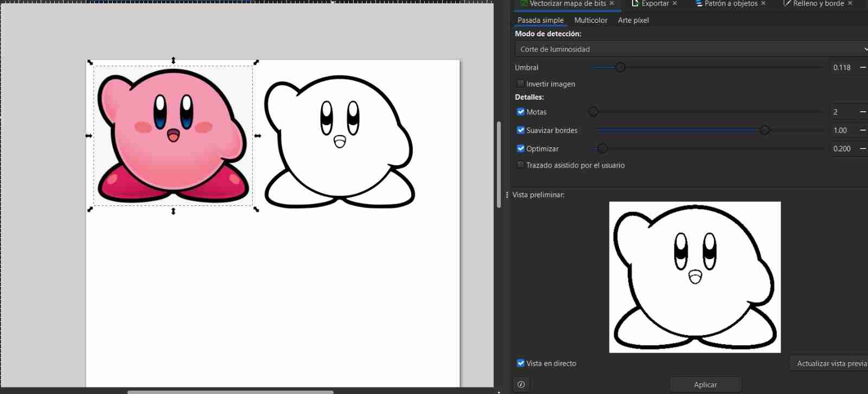Open the Corte de luminosidad detection mode dropdown
The height and width of the screenshot is (394, 868).
692,49
